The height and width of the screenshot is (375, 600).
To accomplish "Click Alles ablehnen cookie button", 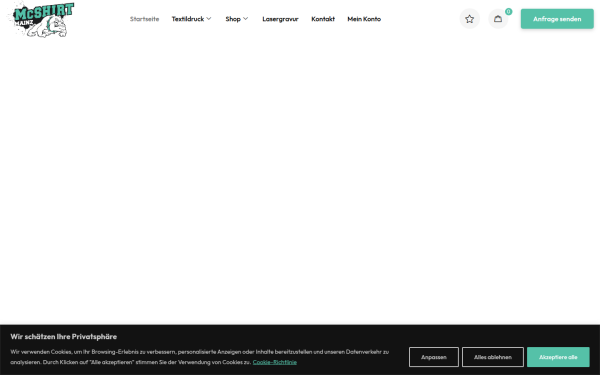I will [492, 357].
